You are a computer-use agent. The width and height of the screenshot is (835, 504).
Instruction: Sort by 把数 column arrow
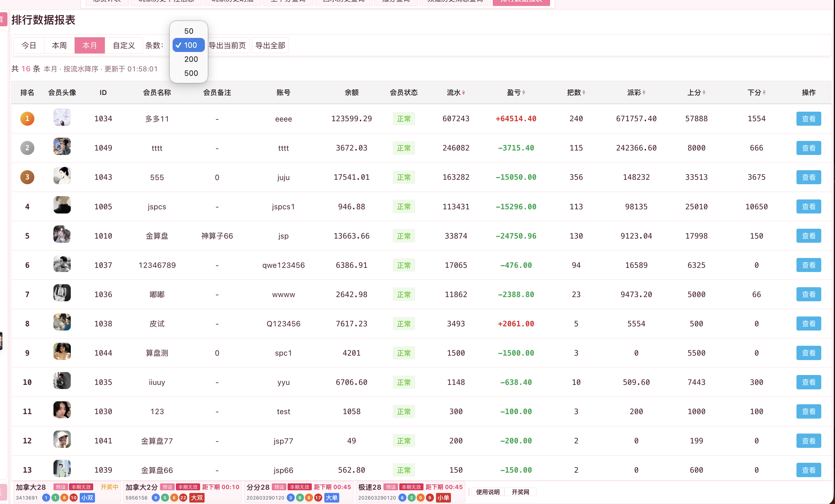click(584, 93)
